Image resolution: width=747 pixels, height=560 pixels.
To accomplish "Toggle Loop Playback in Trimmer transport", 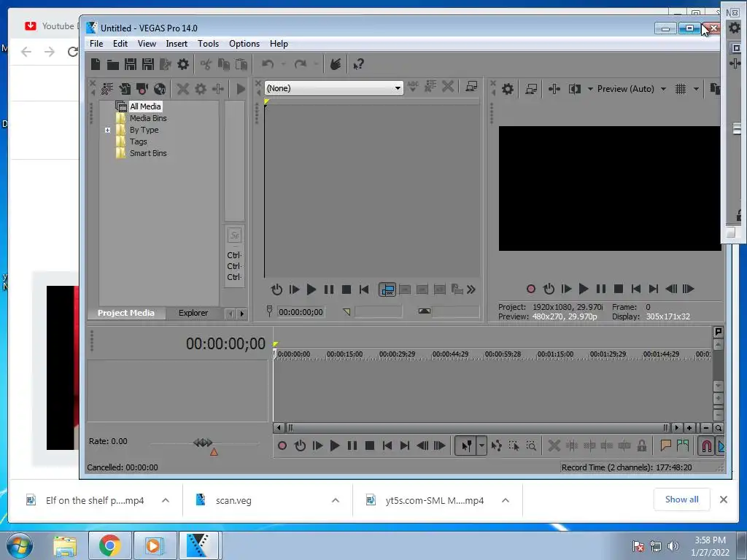I will [276, 289].
